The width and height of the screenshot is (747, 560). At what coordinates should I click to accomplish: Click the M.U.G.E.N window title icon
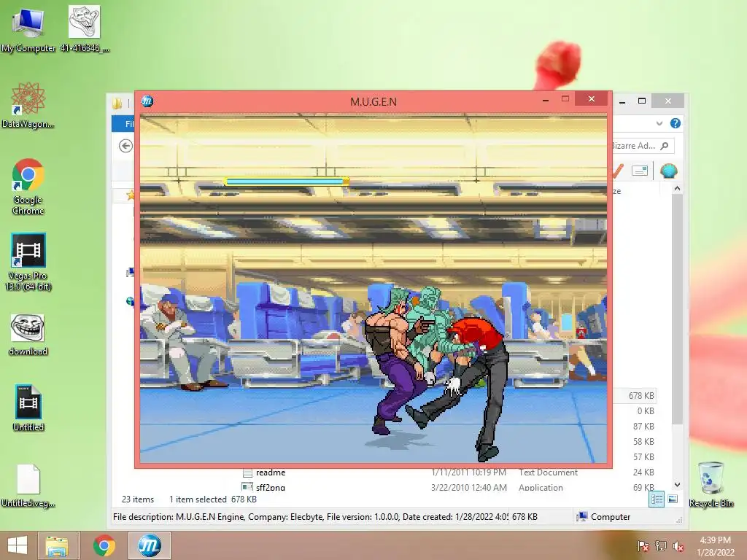pos(147,101)
